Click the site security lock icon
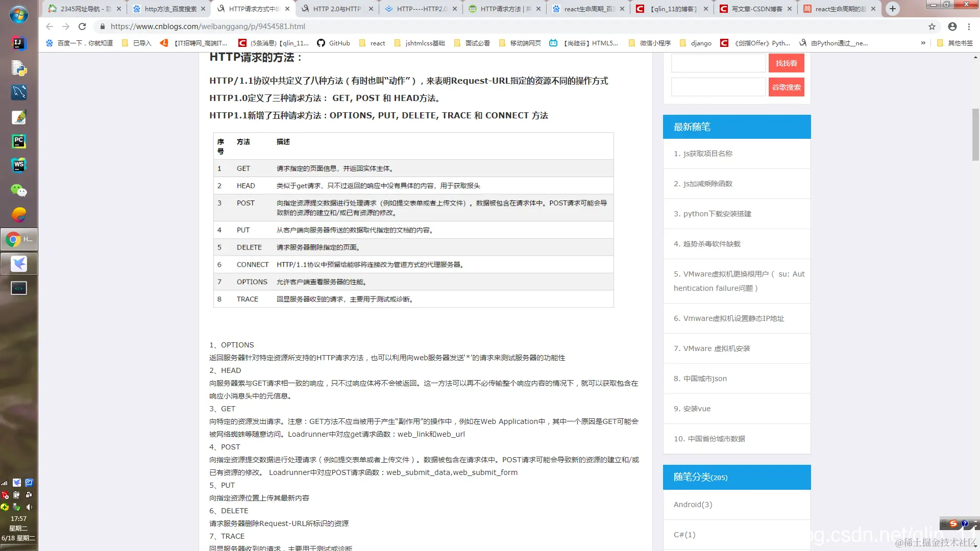 coord(102,26)
